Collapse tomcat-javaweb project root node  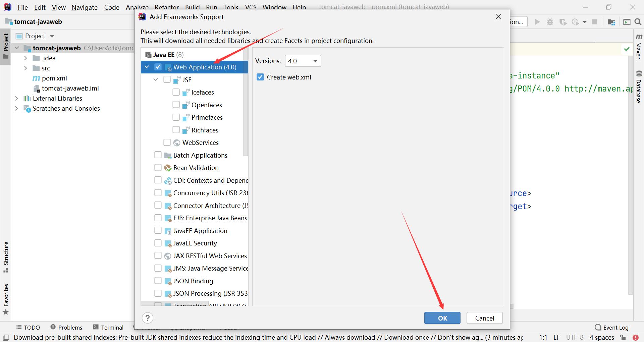[17, 48]
